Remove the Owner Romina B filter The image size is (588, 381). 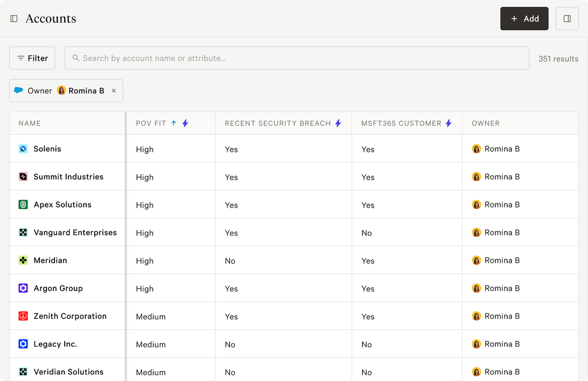[114, 91]
